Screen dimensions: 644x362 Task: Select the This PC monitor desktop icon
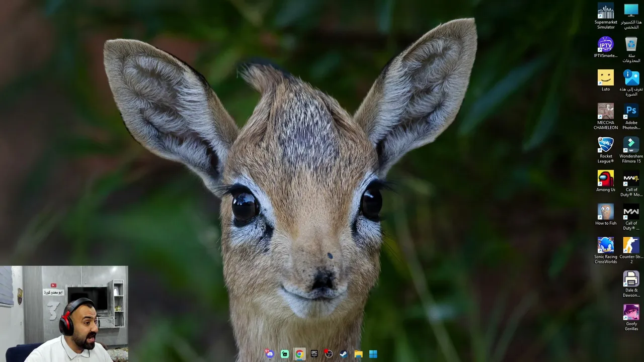tap(631, 16)
